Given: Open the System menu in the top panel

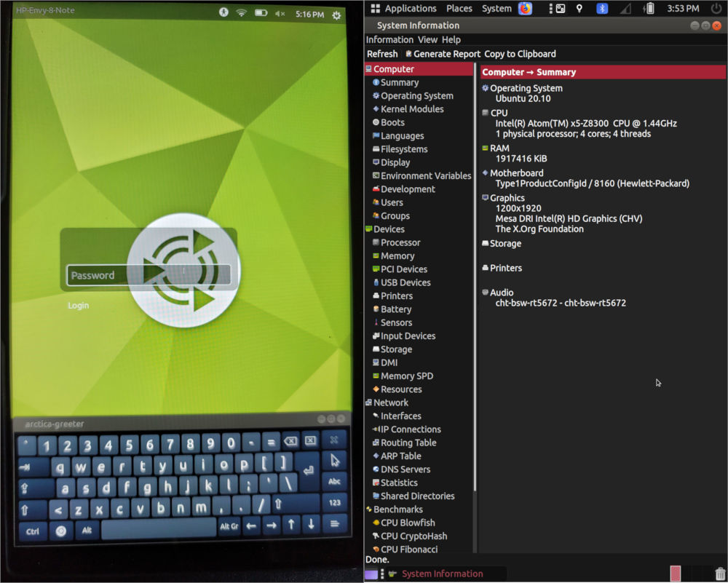Looking at the screenshot, I should tap(496, 8).
